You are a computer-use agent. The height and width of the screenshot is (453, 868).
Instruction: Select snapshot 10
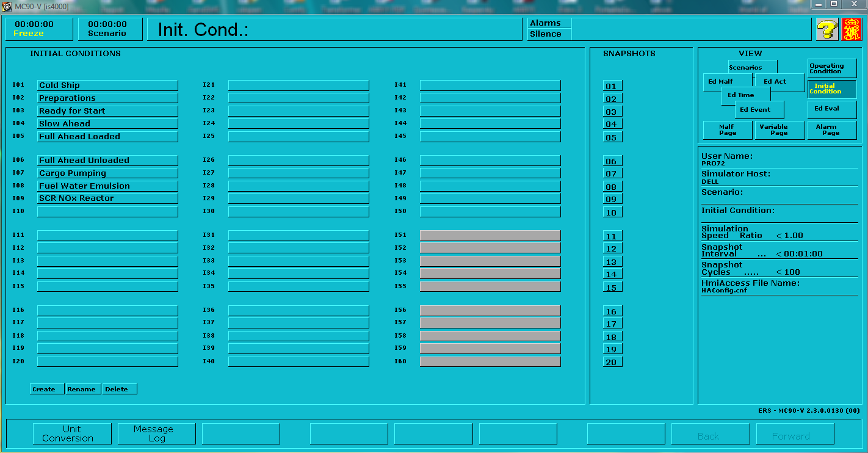pos(612,212)
